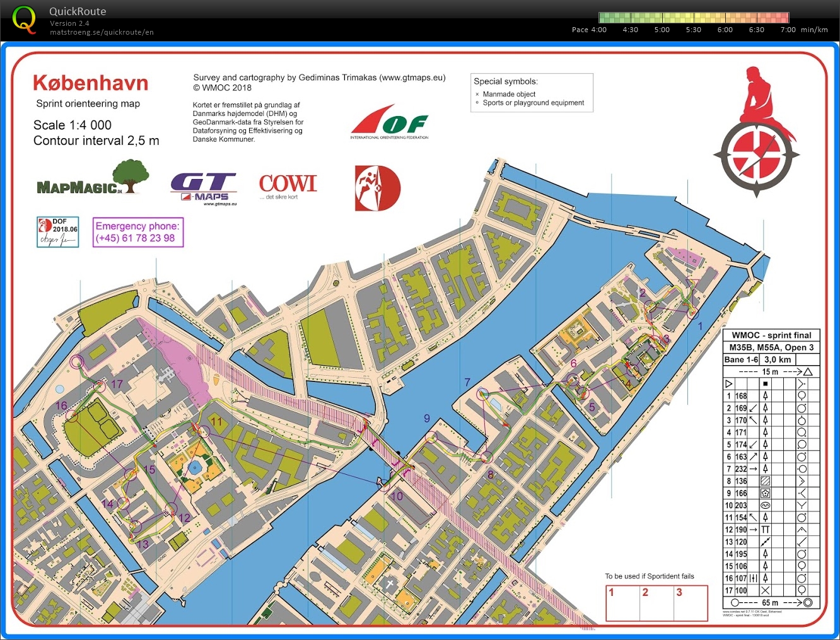Click backup punch box 1 for Sportident
This screenshot has height=640, width=840.
pyautogui.click(x=622, y=603)
